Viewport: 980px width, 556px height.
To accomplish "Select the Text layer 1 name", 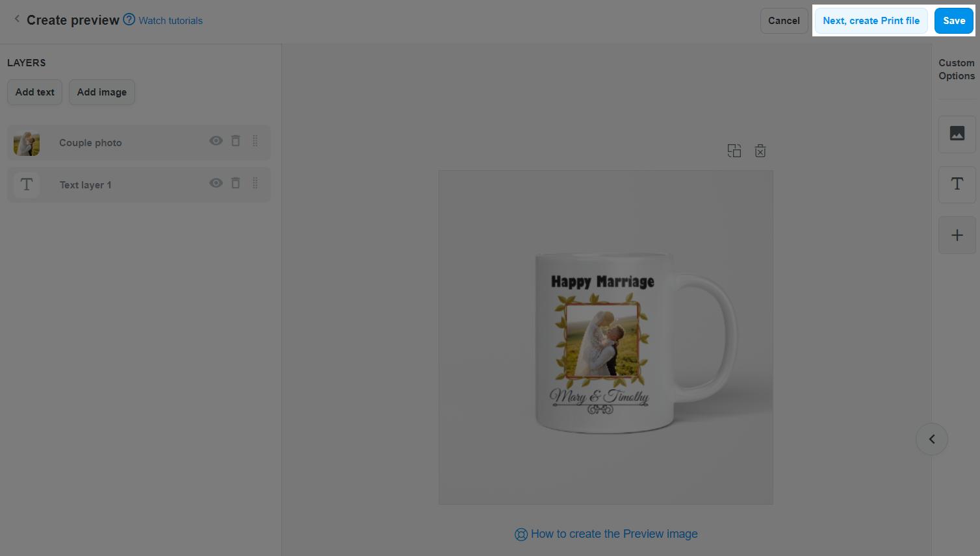I will tap(85, 185).
